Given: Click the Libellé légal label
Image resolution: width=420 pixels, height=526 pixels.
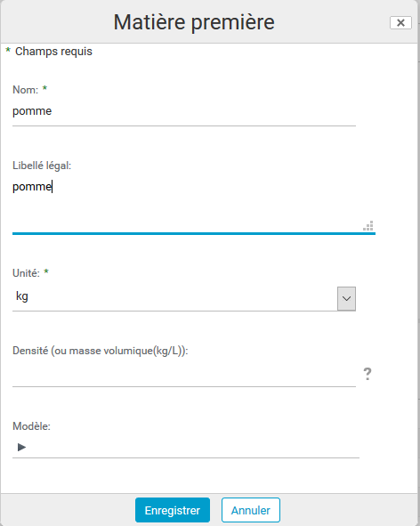Looking at the screenshot, I should coord(42,166).
